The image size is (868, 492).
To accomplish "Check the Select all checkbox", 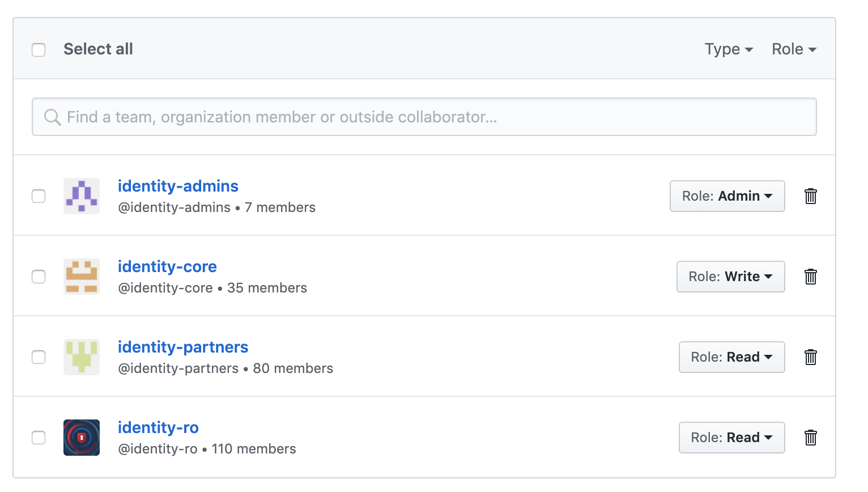I will 39,49.
